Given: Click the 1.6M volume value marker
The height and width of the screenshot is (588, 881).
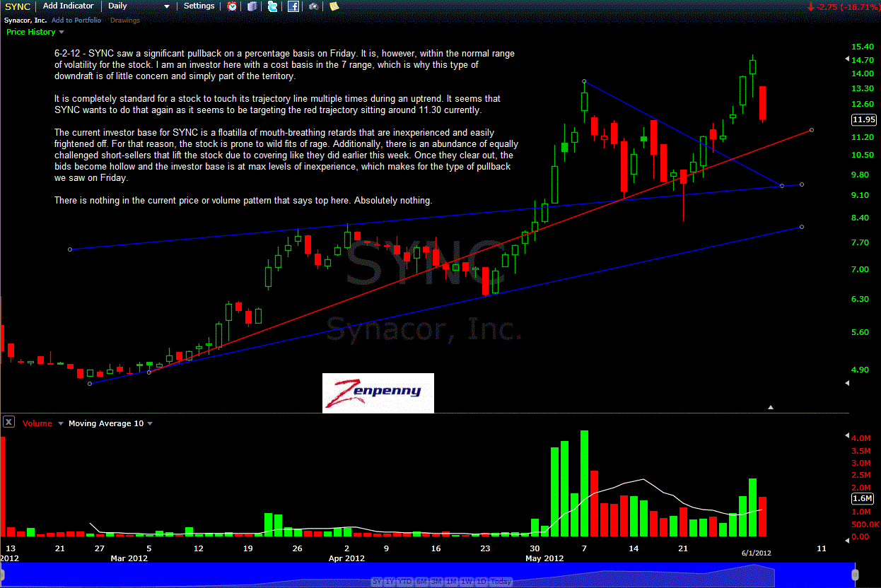Looking at the screenshot, I should [864, 498].
